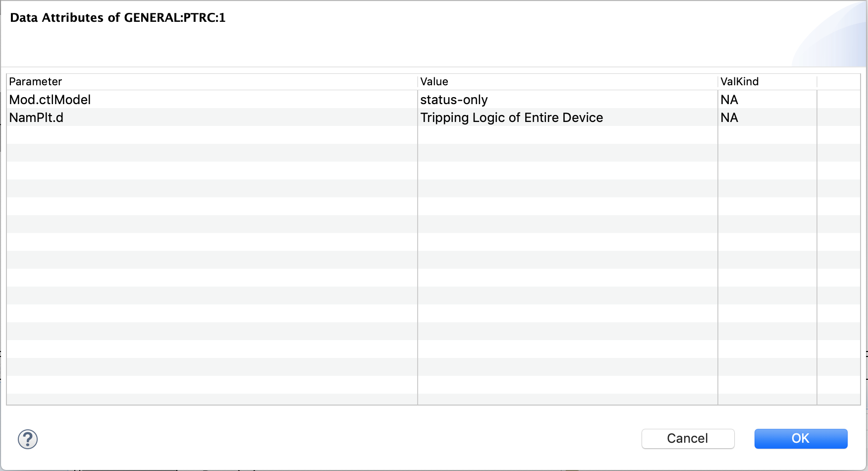The height and width of the screenshot is (471, 868).
Task: Click the dialog title Data Attributes of GENERAL:PTRC:1
Action: point(118,18)
